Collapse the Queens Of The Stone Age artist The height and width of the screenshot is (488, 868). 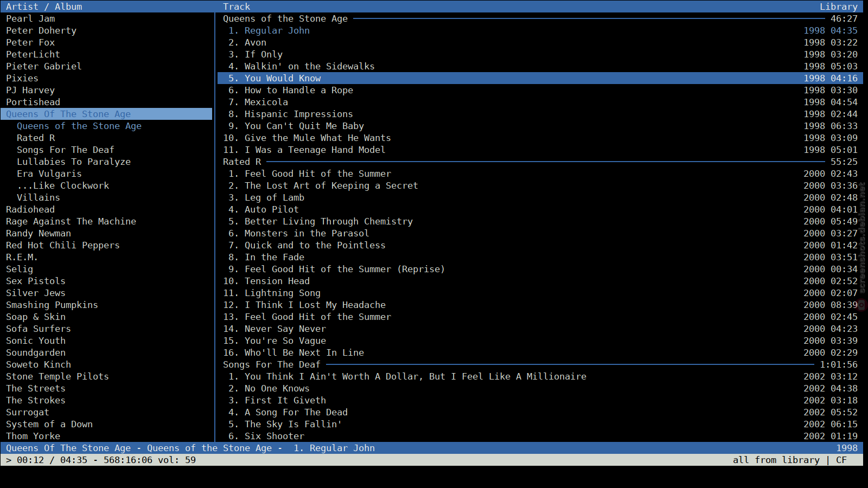(x=106, y=114)
